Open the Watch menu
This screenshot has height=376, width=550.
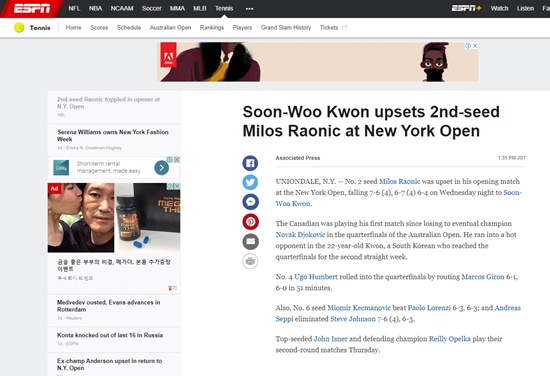click(x=499, y=8)
